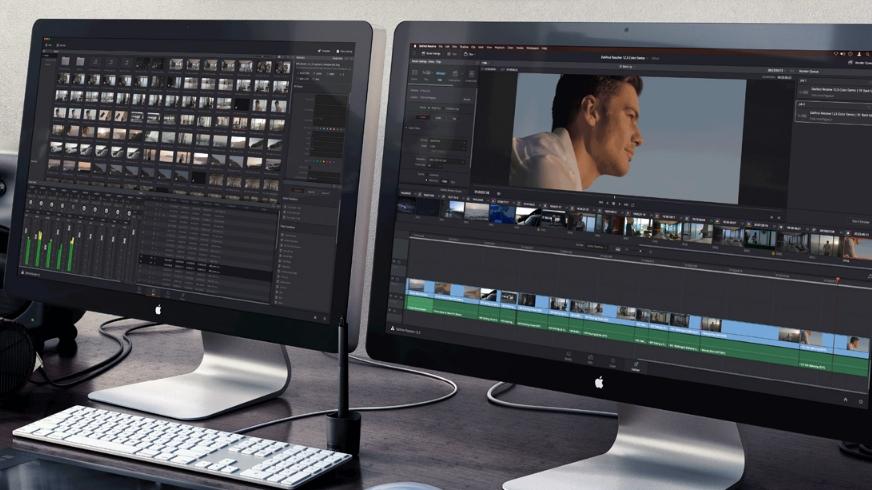
Task: Select Job 1 in the Render Queue
Action: pos(834,88)
